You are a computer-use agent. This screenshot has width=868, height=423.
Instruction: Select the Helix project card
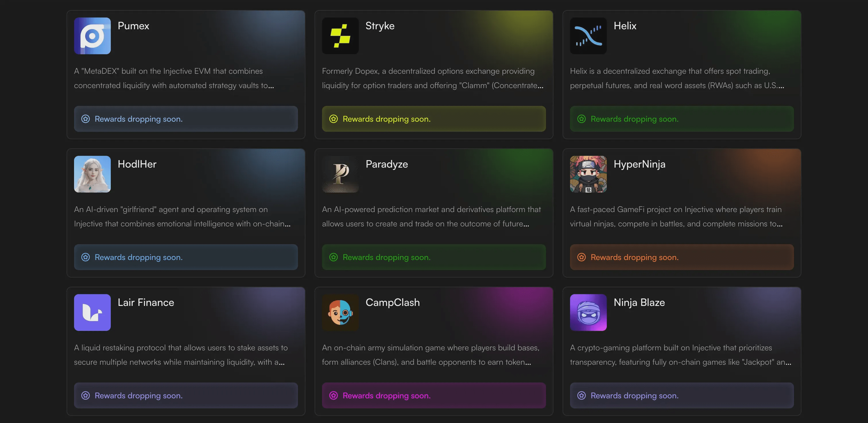click(x=682, y=74)
